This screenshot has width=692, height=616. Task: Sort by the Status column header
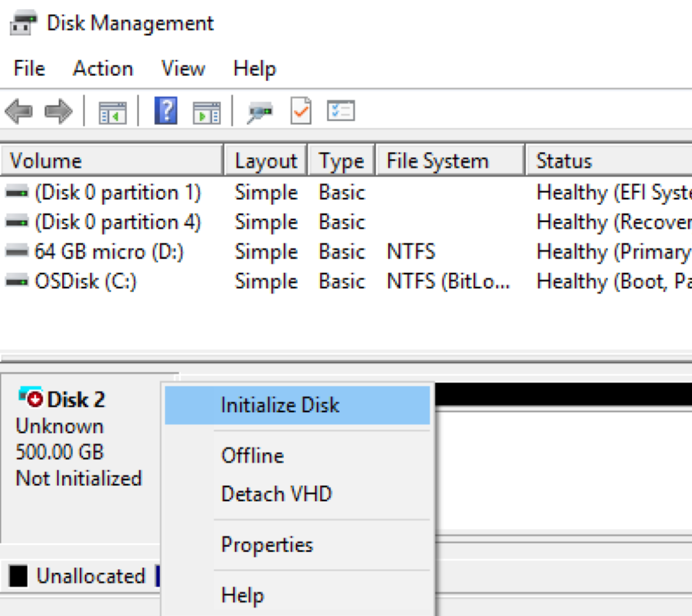pyautogui.click(x=609, y=160)
